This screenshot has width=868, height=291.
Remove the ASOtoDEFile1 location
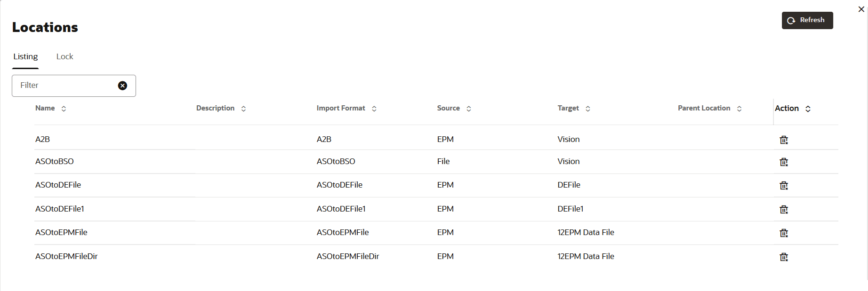784,209
